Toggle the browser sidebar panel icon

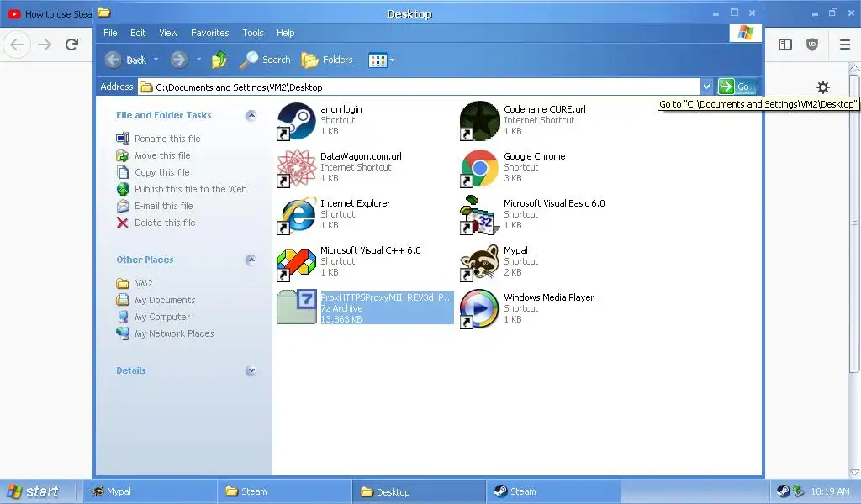point(785,45)
